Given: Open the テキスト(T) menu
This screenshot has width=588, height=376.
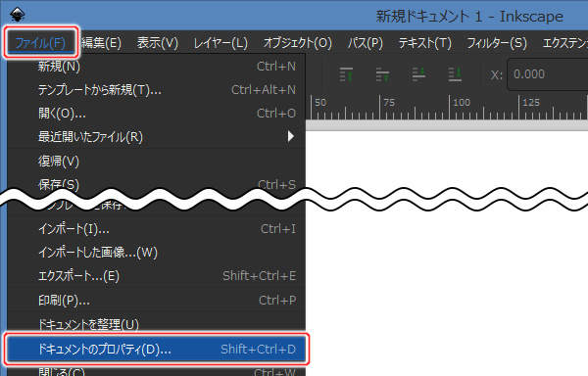Looking at the screenshot, I should click(x=425, y=43).
